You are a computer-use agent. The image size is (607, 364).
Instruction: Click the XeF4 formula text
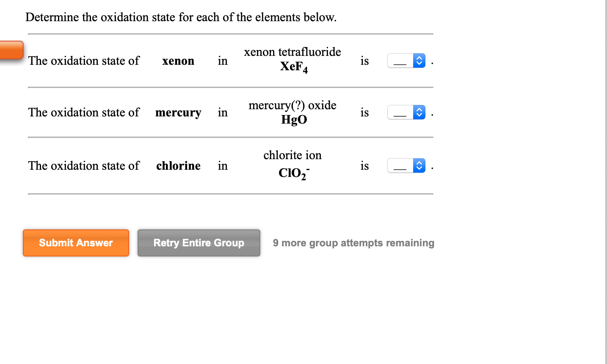click(x=294, y=67)
